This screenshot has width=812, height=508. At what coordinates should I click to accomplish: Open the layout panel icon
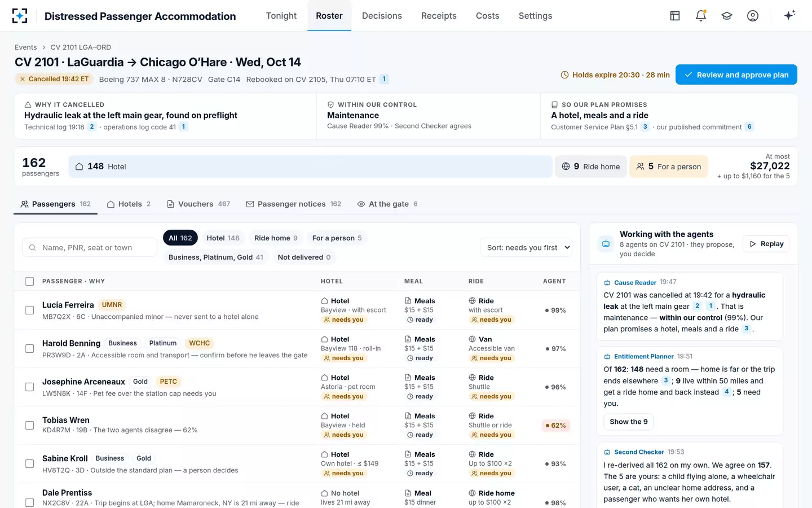675,16
